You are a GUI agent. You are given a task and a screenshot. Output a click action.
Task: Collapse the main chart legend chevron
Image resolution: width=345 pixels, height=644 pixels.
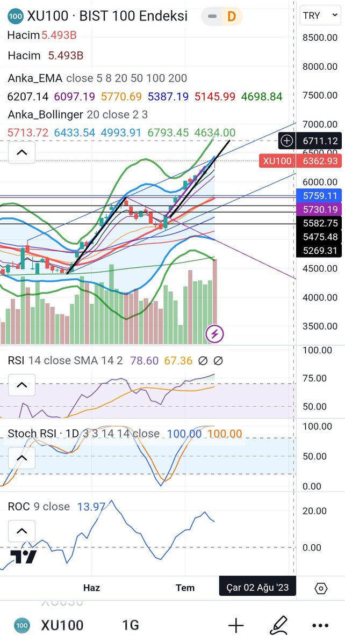point(21,152)
